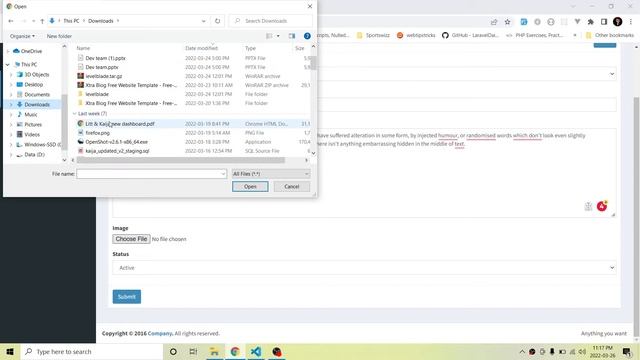Click the Search Downloads field
640x360 pixels.
point(271,21)
